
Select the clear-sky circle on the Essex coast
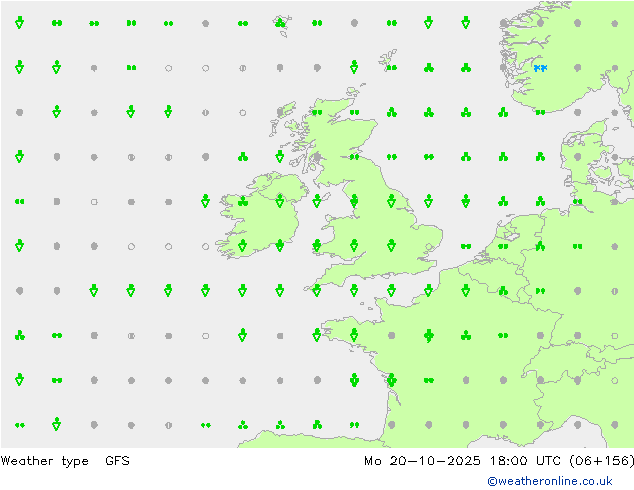tap(429, 246)
